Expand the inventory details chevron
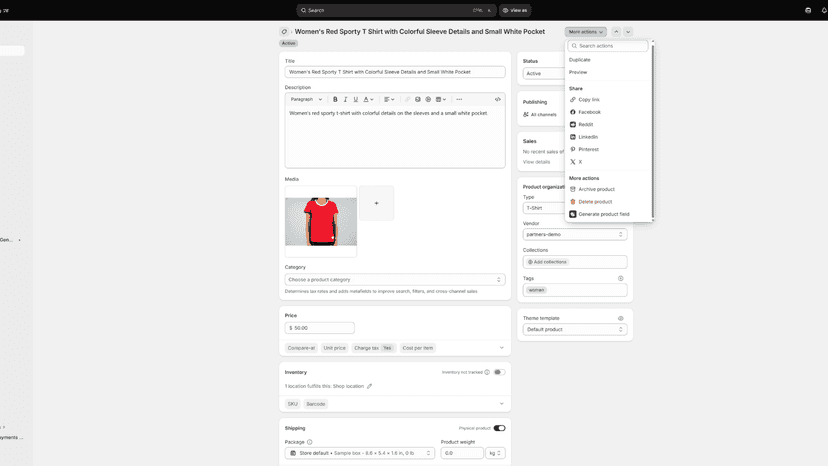The image size is (828, 466). [x=502, y=404]
